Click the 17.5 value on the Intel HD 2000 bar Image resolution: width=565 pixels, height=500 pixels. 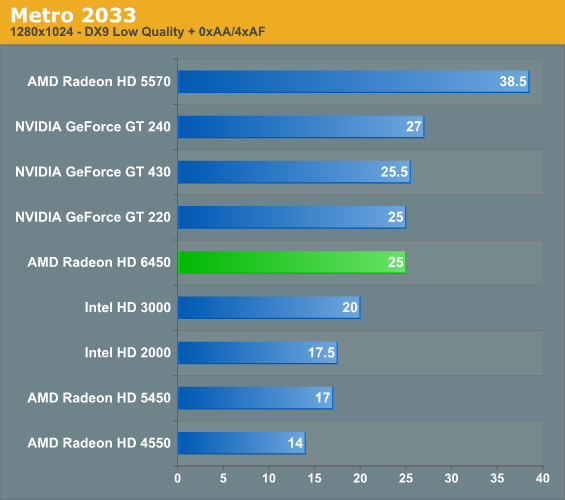[321, 353]
